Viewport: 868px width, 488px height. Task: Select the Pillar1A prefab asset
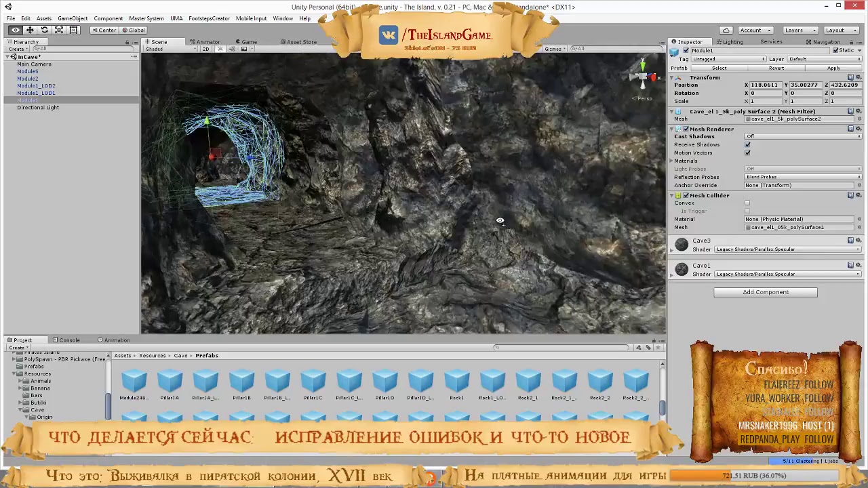pos(170,385)
